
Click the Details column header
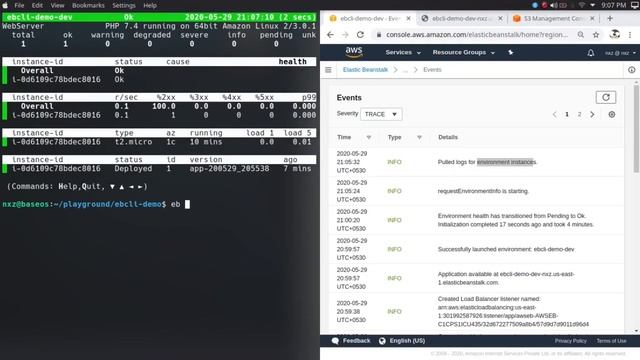448,137
